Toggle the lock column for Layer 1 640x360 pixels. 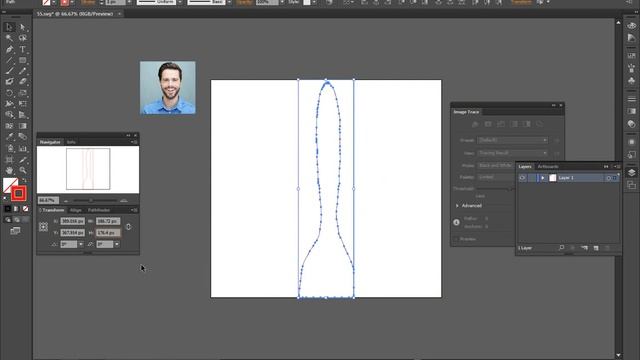pyautogui.click(x=531, y=178)
